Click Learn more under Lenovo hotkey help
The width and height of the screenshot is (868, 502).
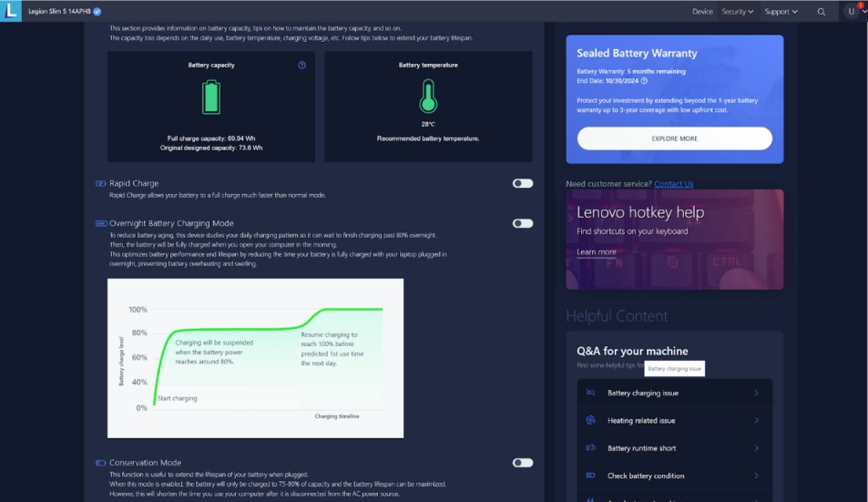597,251
